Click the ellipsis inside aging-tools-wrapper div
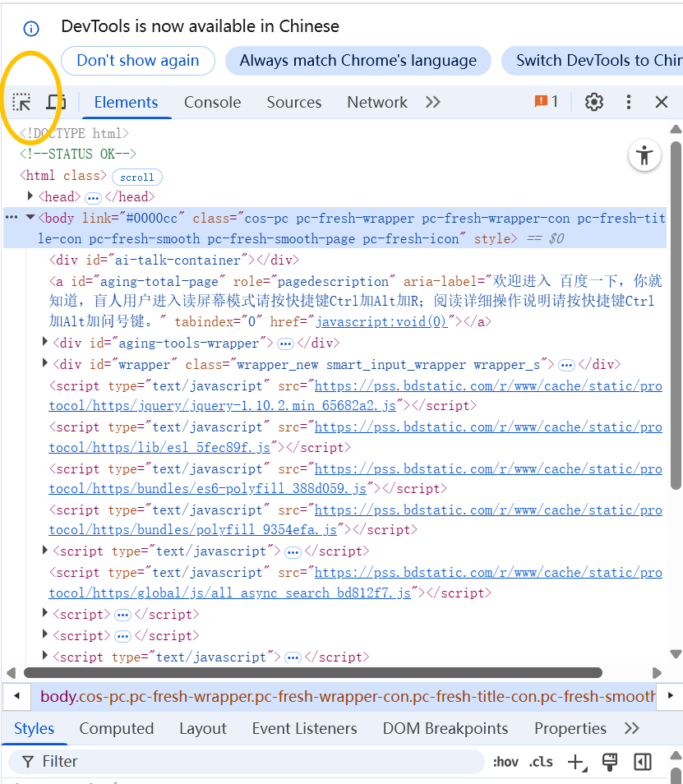Screen dimensions: 683x784 coord(285,344)
